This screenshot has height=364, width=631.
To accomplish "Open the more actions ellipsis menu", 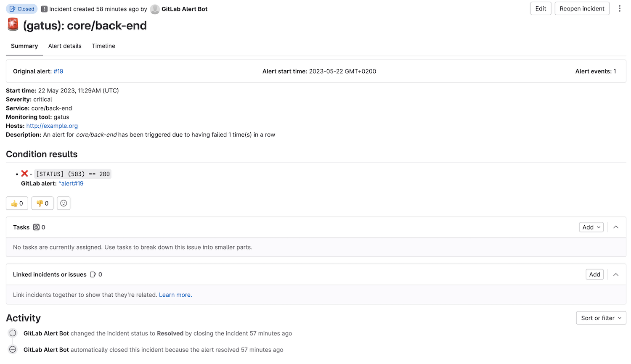I will tap(620, 8).
